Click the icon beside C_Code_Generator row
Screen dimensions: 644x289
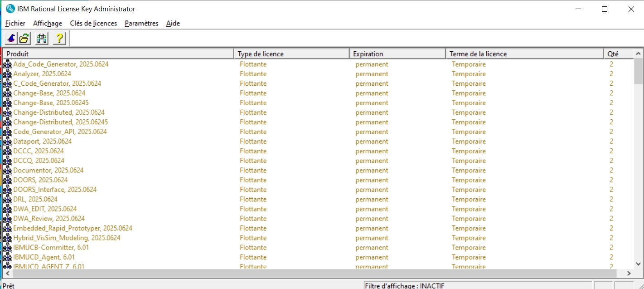pos(7,83)
